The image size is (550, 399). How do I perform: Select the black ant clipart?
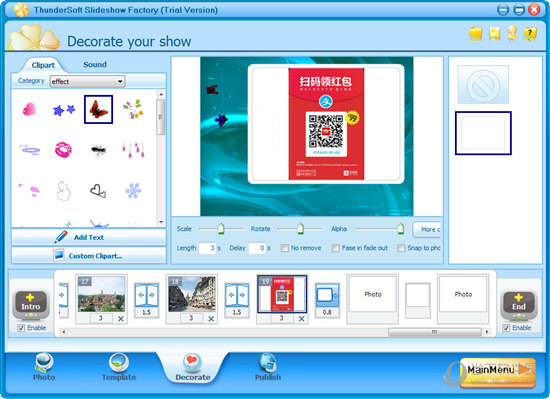coord(99,150)
